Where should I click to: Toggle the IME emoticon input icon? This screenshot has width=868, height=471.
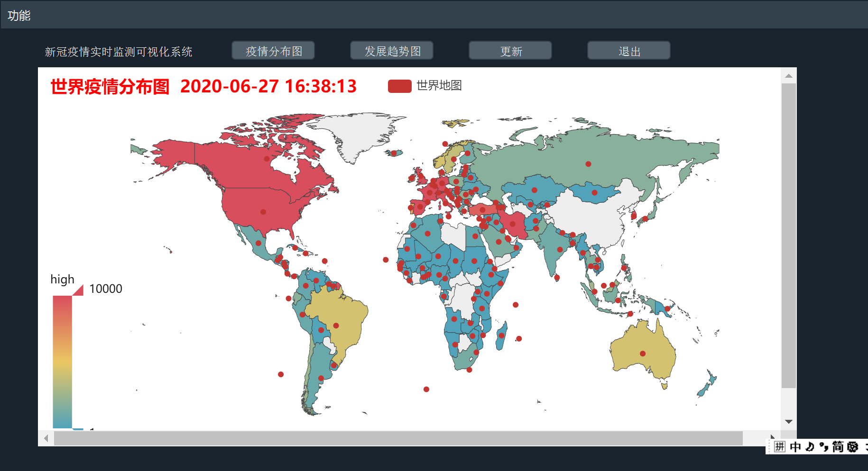click(810, 447)
